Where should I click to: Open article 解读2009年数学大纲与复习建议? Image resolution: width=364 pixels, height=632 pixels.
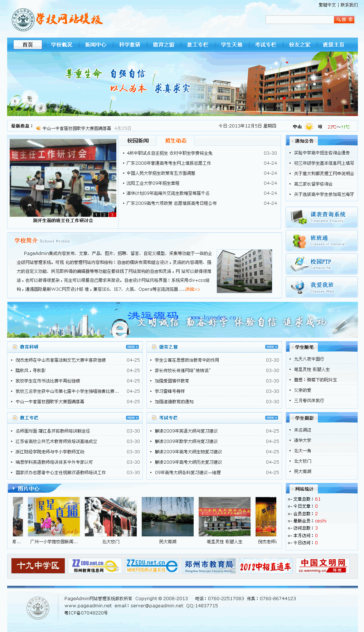coord(186,442)
